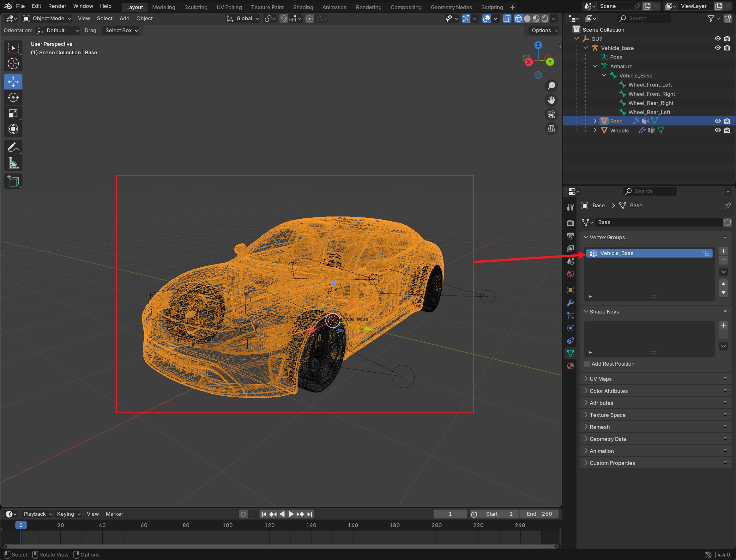The width and height of the screenshot is (736, 560).
Task: Switch to the Shading workspace tab
Action: (x=303, y=7)
